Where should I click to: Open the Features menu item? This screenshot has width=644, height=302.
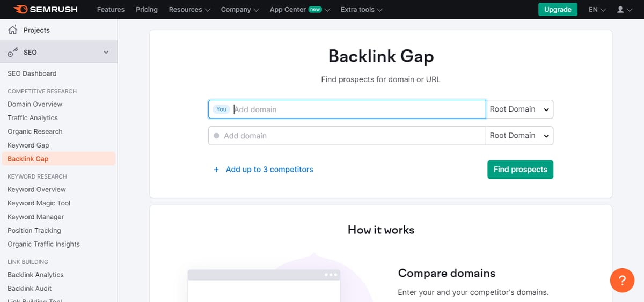coord(111,10)
